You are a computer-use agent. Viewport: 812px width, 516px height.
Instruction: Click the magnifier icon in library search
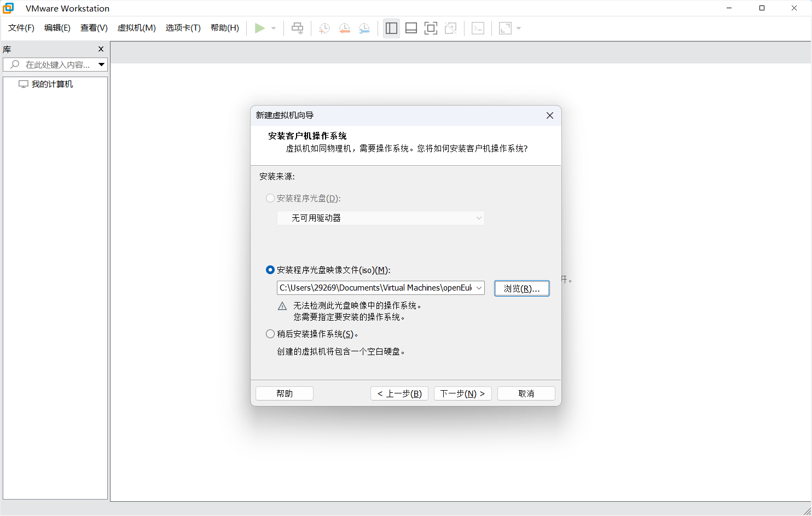click(x=15, y=65)
